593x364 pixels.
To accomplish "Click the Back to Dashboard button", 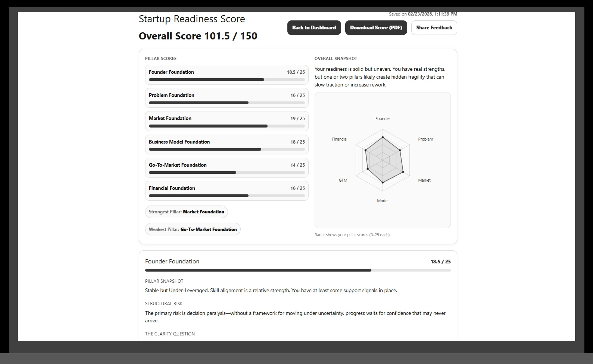I will [x=314, y=28].
